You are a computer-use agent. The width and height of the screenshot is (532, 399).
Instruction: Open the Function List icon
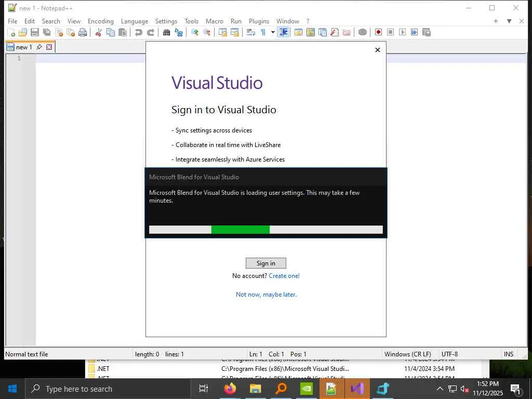(x=335, y=32)
